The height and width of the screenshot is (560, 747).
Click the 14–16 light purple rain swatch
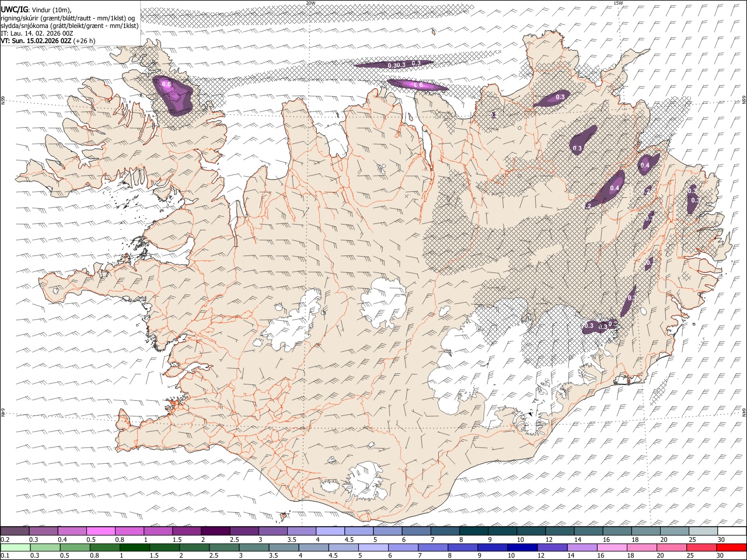(x=582, y=547)
